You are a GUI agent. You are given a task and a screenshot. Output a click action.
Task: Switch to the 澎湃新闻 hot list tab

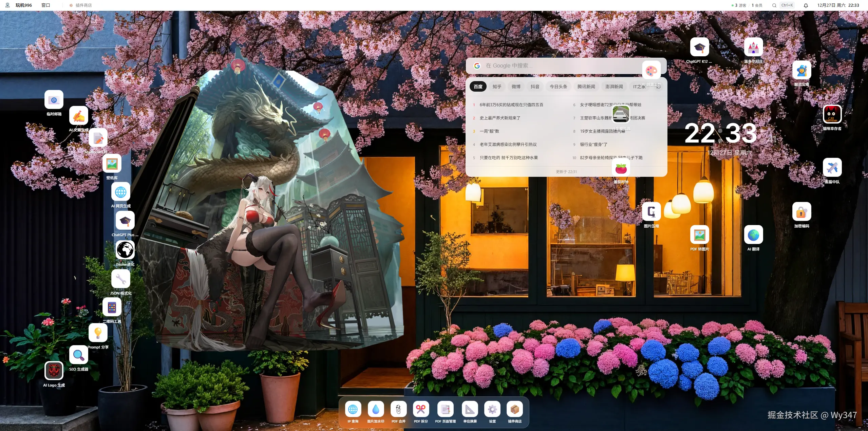(614, 87)
